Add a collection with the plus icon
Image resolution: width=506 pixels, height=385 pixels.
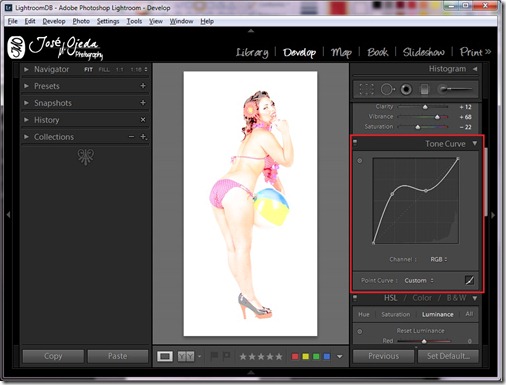click(x=143, y=137)
